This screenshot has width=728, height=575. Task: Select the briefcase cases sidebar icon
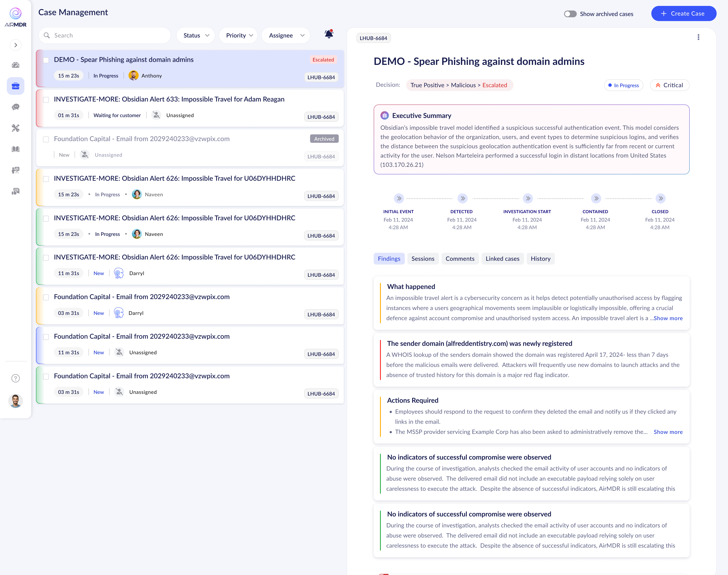click(16, 86)
